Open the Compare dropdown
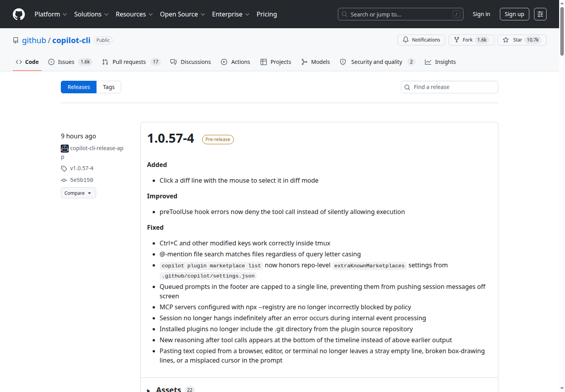Viewport: 565px width, 392px height. (78, 193)
